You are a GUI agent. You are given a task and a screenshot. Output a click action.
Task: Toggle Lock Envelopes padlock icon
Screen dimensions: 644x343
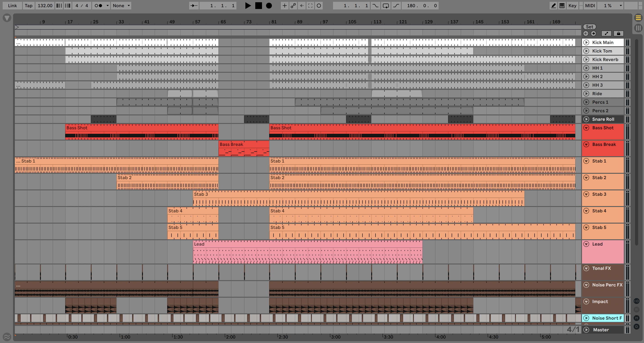[619, 33]
